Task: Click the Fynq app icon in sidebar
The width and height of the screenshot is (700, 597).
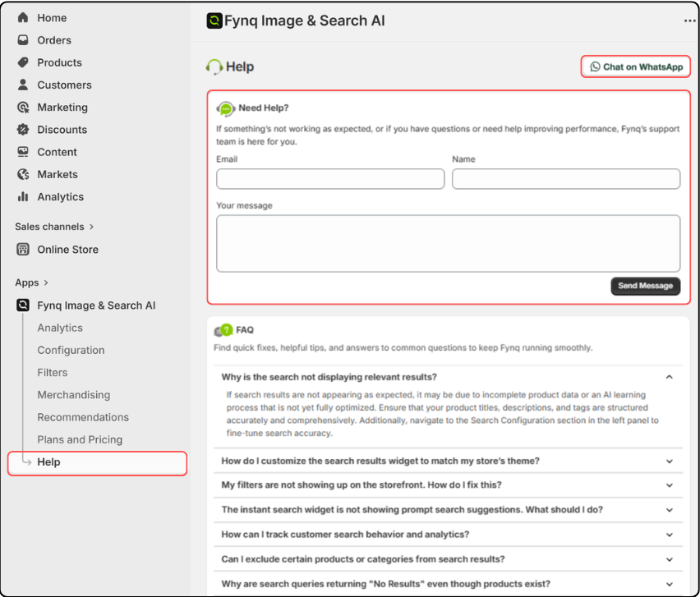Action: coord(23,305)
